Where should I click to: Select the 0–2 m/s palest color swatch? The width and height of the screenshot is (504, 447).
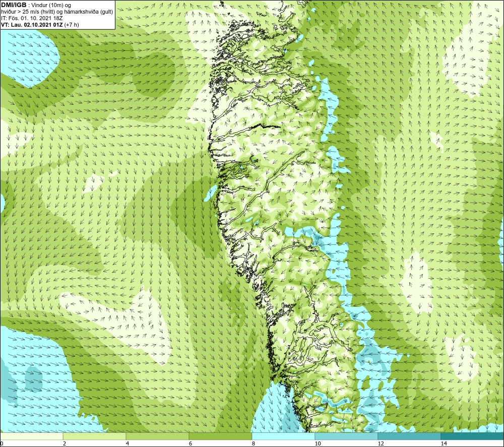coord(31,436)
